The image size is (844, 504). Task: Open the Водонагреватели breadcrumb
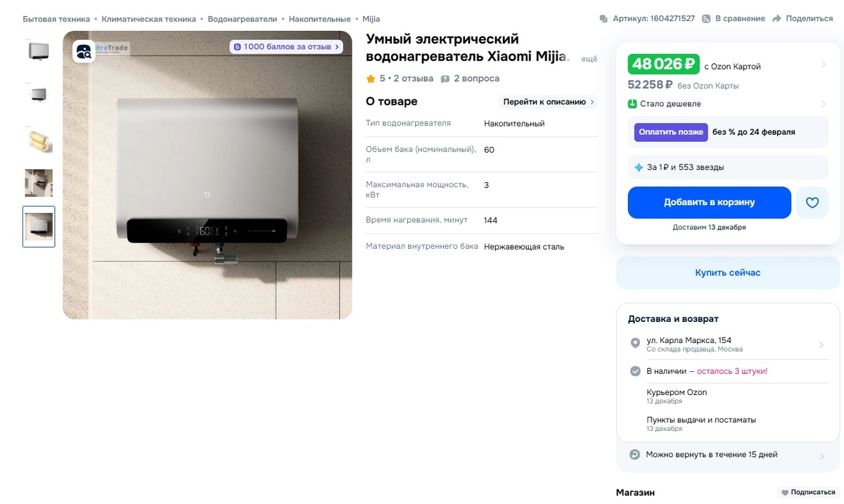pos(243,19)
